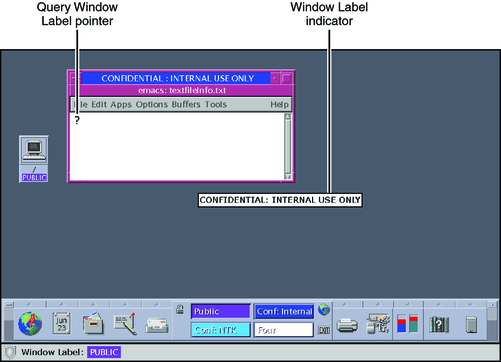
Task: Open the Style Manager palette icon
Action: [378, 323]
